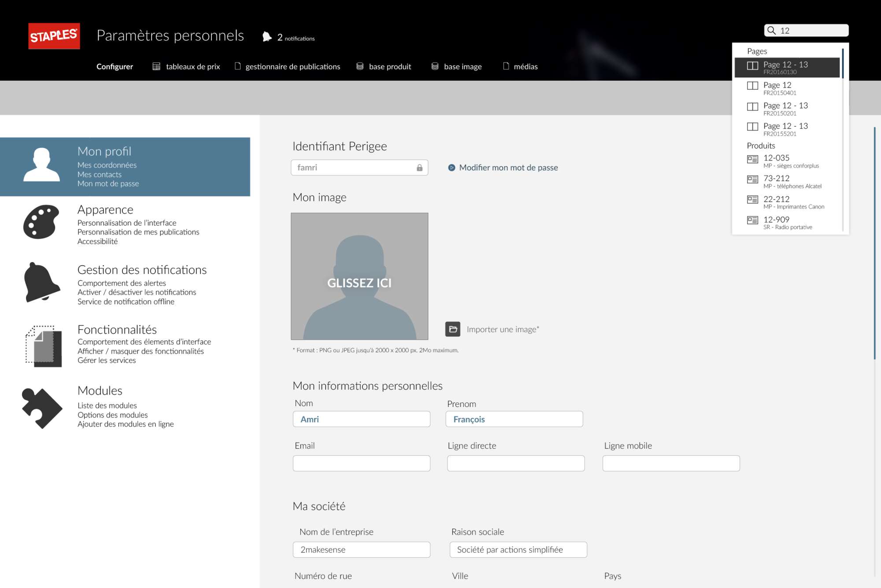The width and height of the screenshot is (881, 588).
Task: Click the Apparence palette icon
Action: (x=41, y=222)
